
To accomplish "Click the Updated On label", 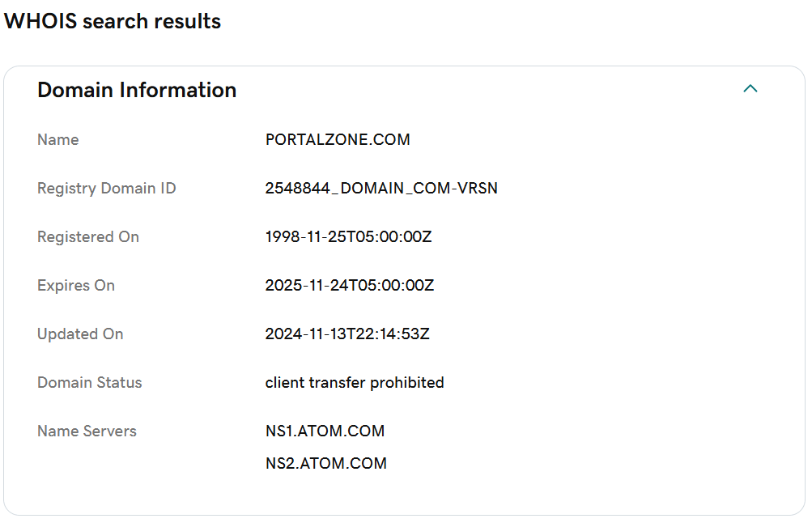I will click(x=80, y=334).
